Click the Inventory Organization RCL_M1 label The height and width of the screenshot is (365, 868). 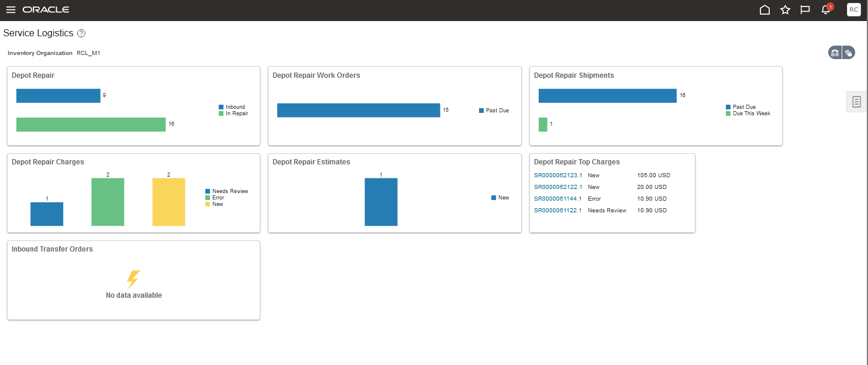coord(54,53)
